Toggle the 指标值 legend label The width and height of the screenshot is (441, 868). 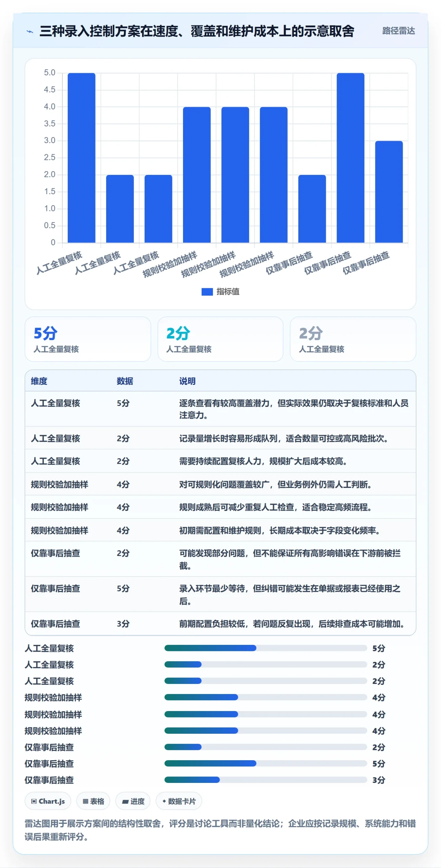coord(228,292)
